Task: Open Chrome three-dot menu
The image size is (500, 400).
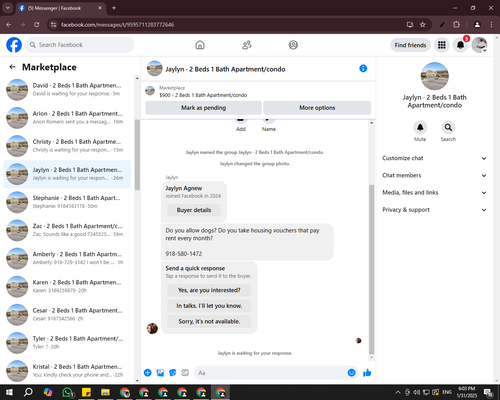Action: point(491,25)
